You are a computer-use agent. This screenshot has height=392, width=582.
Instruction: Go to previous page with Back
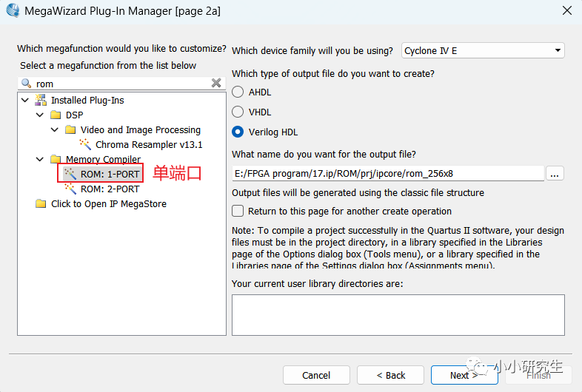click(x=390, y=375)
